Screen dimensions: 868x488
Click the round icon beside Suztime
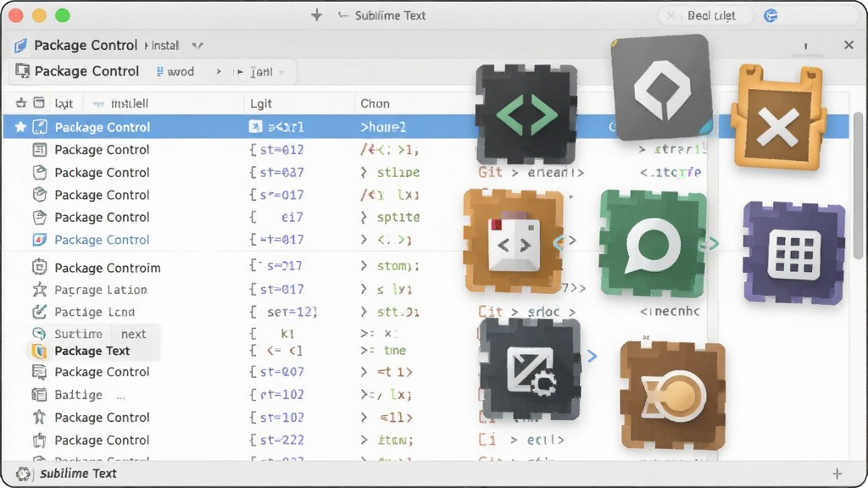pos(39,334)
